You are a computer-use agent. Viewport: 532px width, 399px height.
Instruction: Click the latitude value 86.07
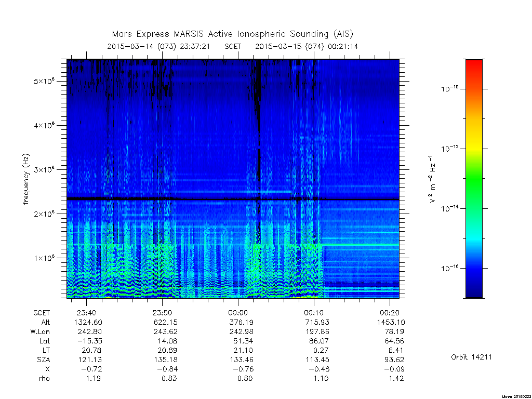[x=317, y=341]
